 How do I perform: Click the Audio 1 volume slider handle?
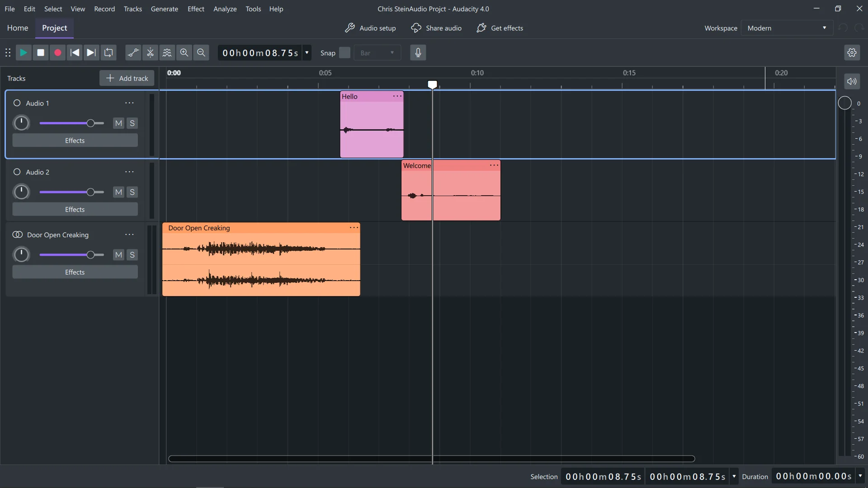90,123
